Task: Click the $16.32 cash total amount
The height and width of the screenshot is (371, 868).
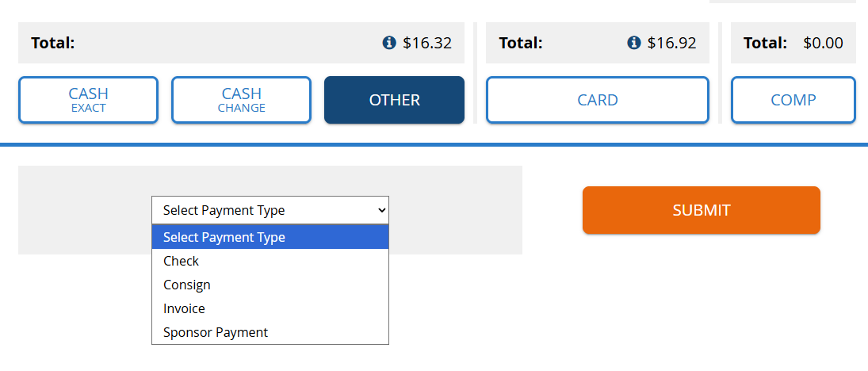Action: pyautogui.click(x=426, y=43)
